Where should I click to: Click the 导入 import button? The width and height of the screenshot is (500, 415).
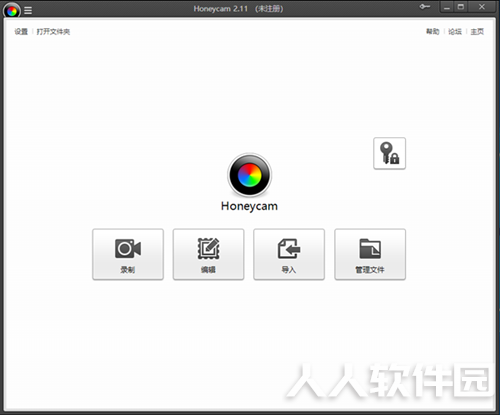point(289,254)
